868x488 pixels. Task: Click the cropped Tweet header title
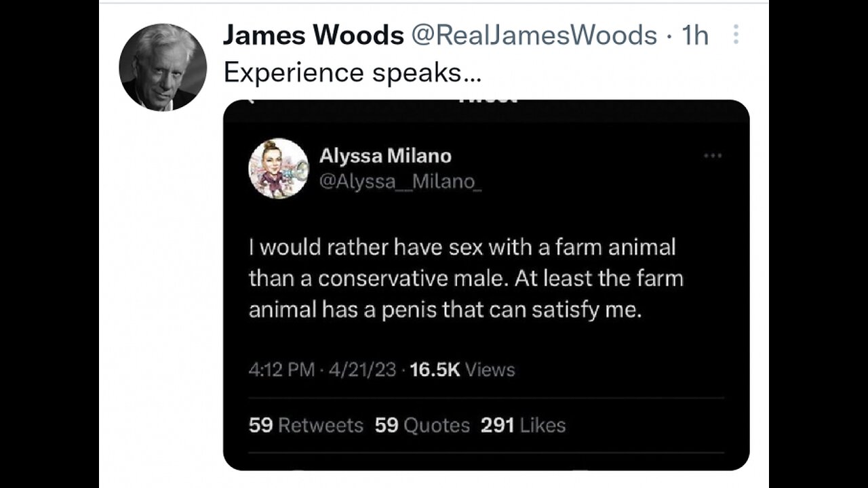(x=487, y=102)
